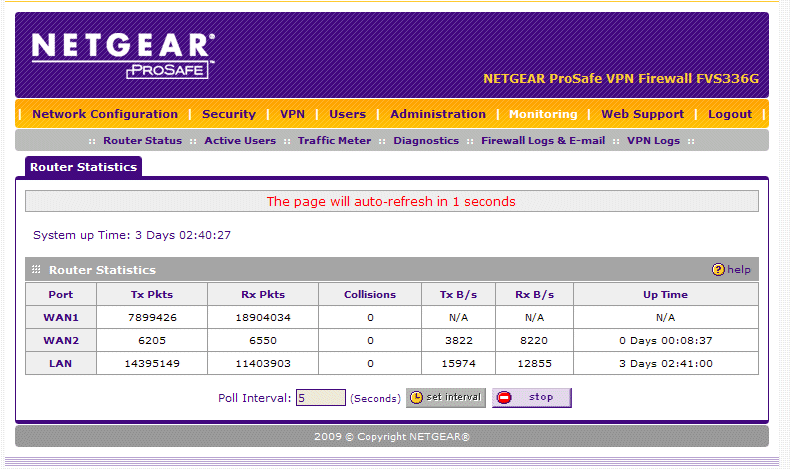
Task: Click LAN Rx Pkts value 11403903
Action: [263, 364]
